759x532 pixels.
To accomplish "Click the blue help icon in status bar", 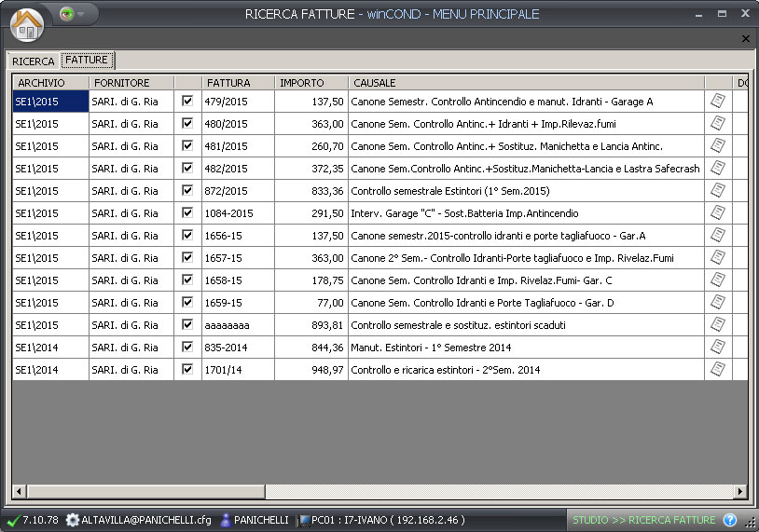I will pos(730,520).
